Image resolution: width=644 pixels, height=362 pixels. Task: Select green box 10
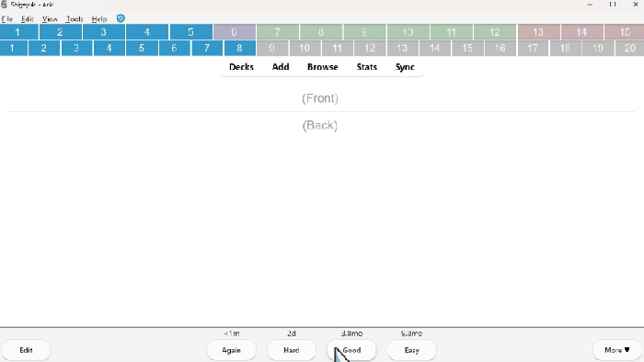[x=408, y=32]
